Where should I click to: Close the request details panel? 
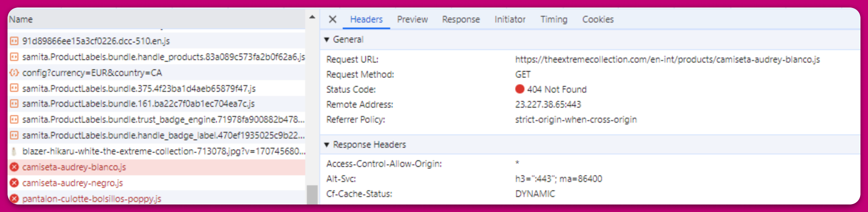(x=332, y=19)
